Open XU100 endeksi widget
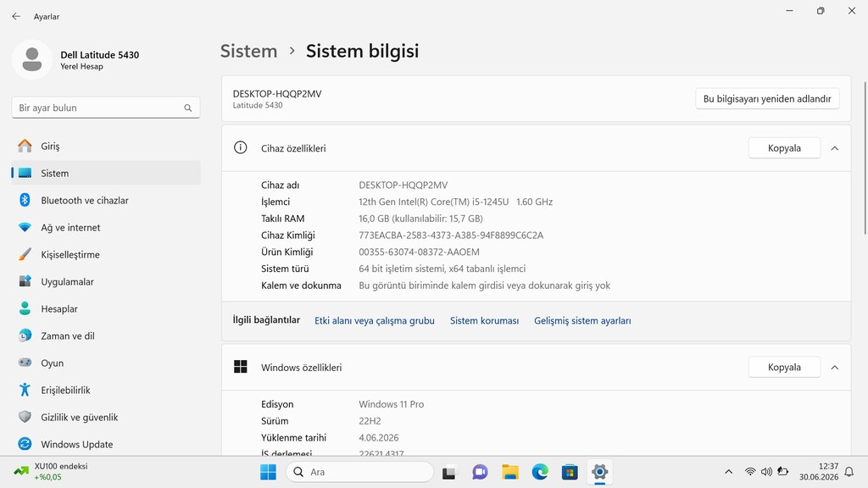 51,471
